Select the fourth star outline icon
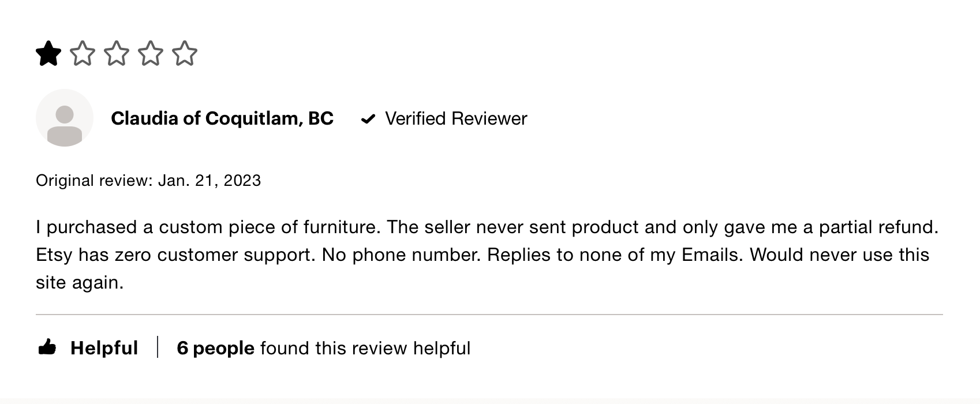 point(151,54)
